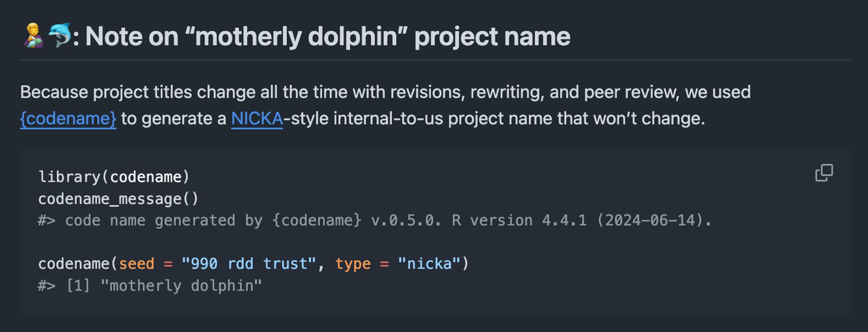Click the code line 'codename_message()'
The height and width of the screenshot is (332, 868).
click(118, 199)
